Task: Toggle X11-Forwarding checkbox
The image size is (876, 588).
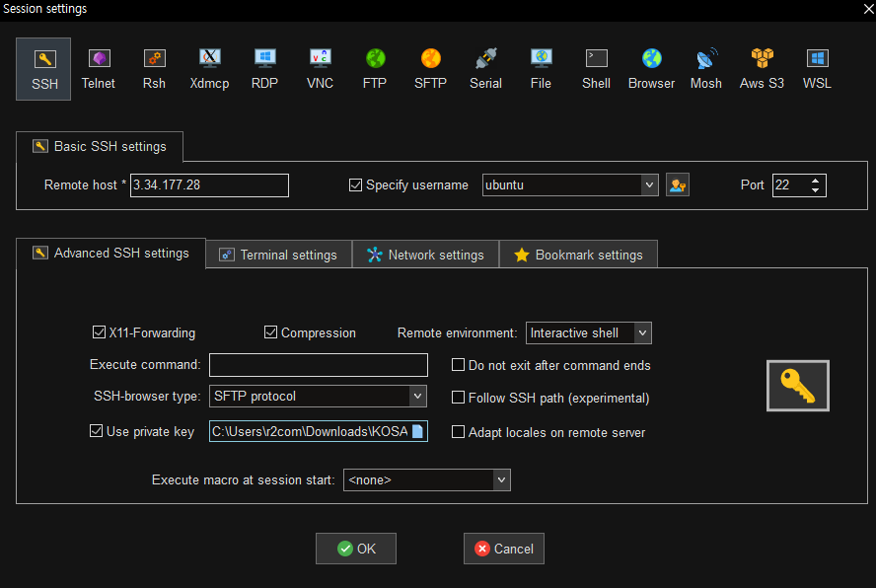Action: coord(99,332)
